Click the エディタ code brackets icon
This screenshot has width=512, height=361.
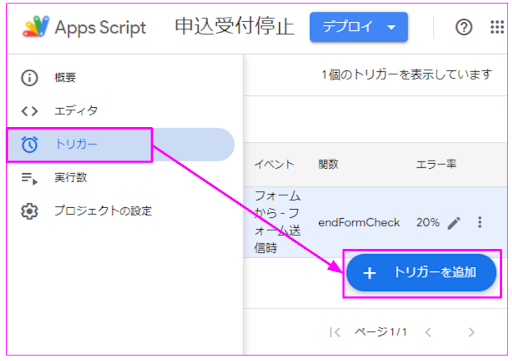click(x=30, y=111)
